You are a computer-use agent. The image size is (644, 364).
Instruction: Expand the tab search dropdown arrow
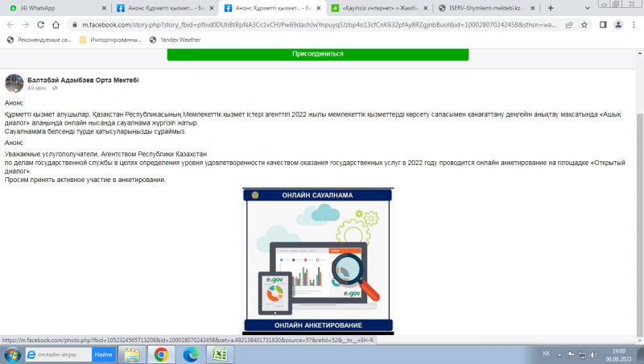pos(587,8)
